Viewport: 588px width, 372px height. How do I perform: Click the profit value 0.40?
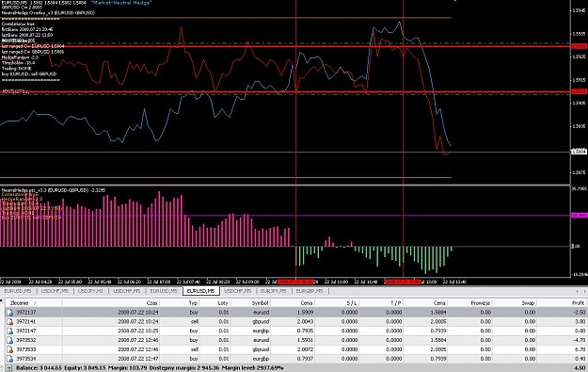580,359
